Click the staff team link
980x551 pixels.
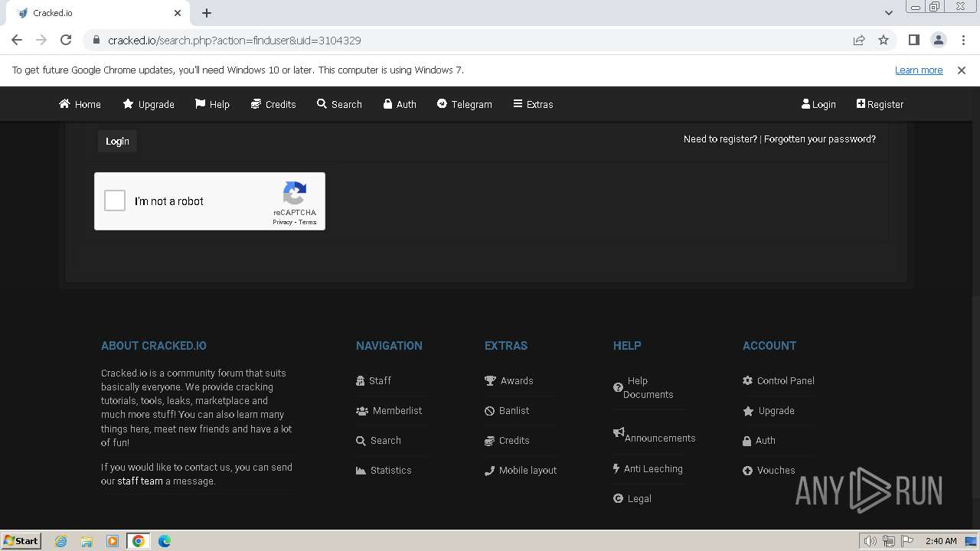point(140,481)
